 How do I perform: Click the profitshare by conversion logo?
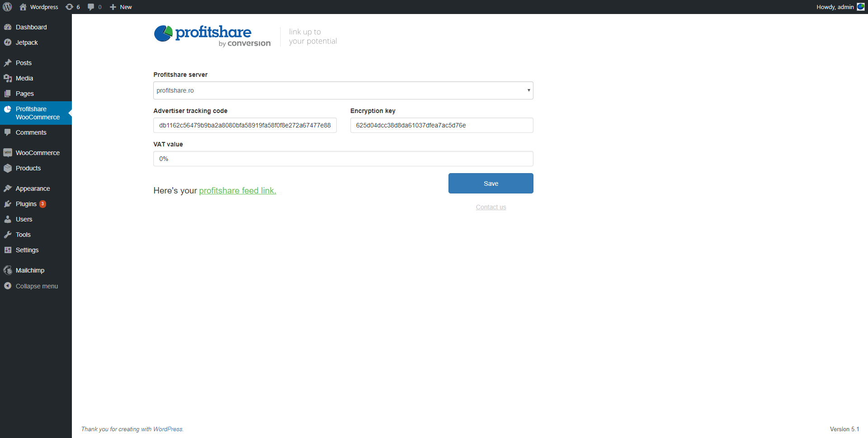pos(212,36)
